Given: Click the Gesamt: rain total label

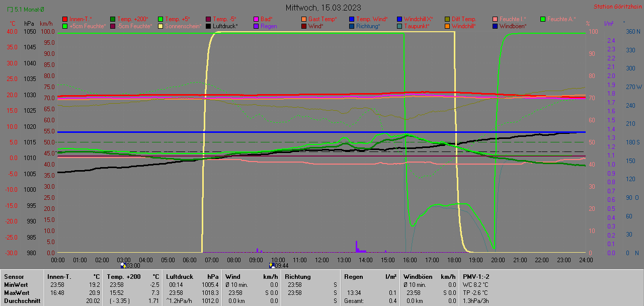Looking at the screenshot, I should 355,301.
